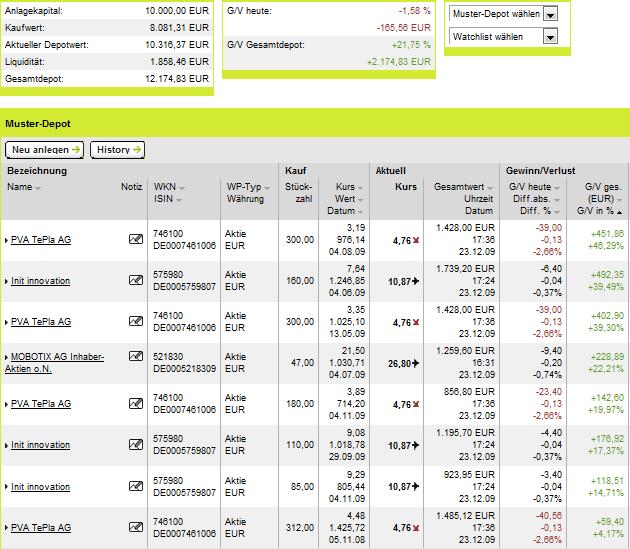Click the active sort arrow beside G/V in %
This screenshot has width=630, height=549.
click(x=619, y=212)
